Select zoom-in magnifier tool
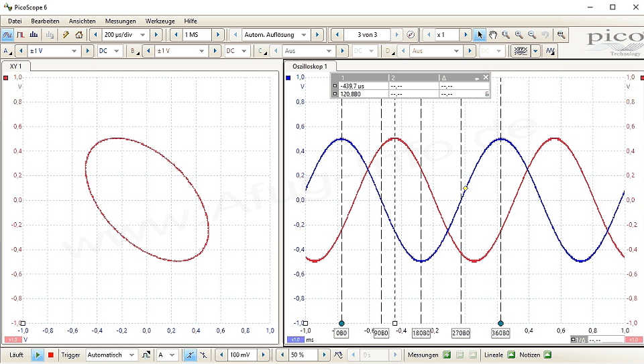Image resolution: width=644 pixels, height=364 pixels. click(519, 35)
